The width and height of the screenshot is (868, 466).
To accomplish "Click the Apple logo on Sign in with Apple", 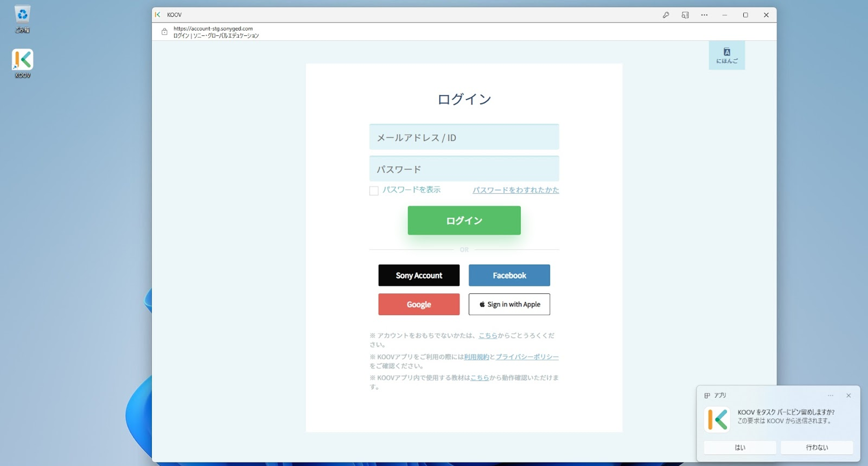I will tap(483, 304).
